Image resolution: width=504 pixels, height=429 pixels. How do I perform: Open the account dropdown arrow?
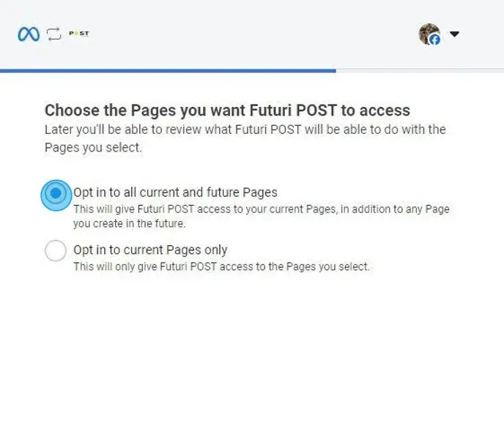click(x=454, y=34)
